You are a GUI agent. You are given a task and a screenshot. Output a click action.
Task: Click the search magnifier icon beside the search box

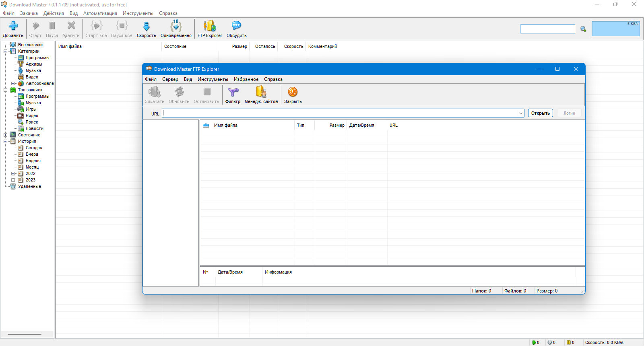click(x=583, y=29)
